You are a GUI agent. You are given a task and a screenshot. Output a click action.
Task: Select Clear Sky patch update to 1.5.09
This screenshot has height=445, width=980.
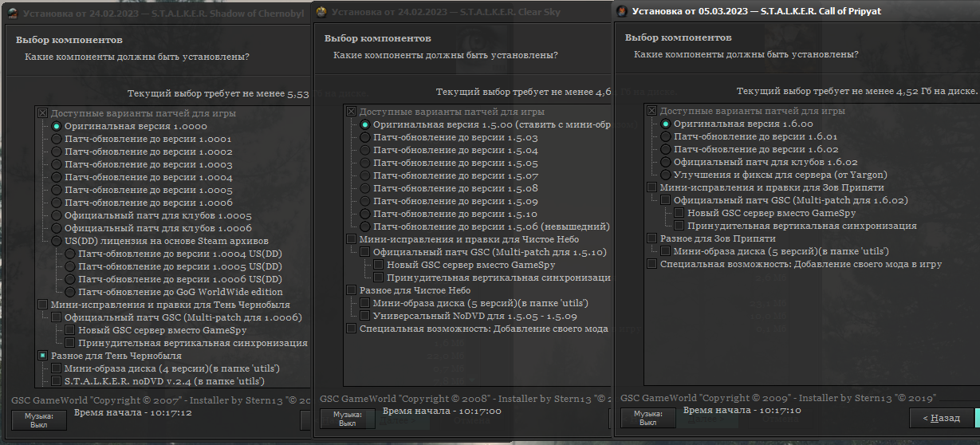click(365, 201)
